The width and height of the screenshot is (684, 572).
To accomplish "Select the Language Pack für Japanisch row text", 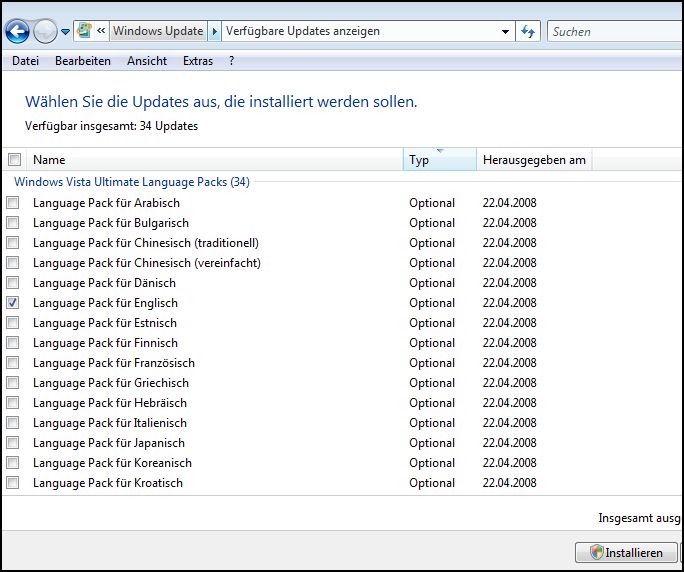I will tap(109, 443).
